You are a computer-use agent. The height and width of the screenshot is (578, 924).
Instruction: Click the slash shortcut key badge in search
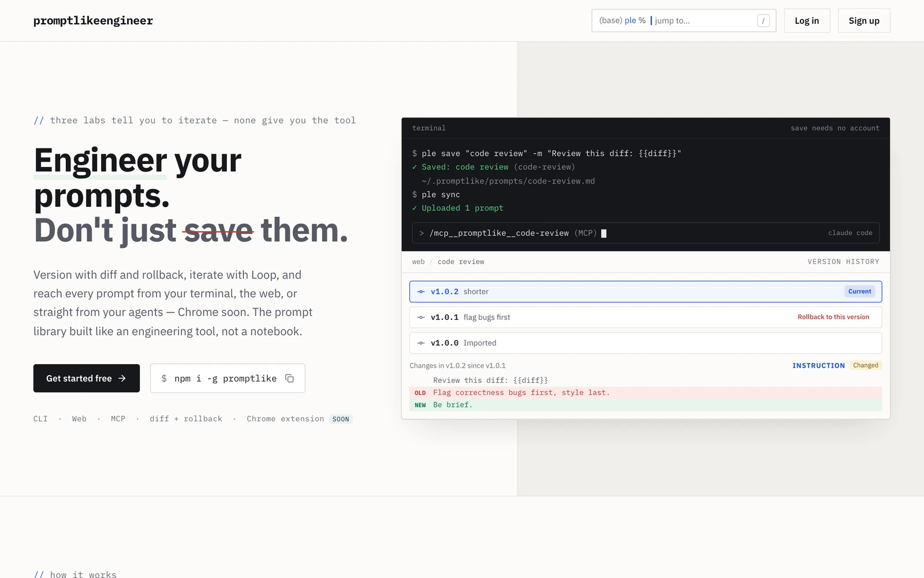point(763,21)
